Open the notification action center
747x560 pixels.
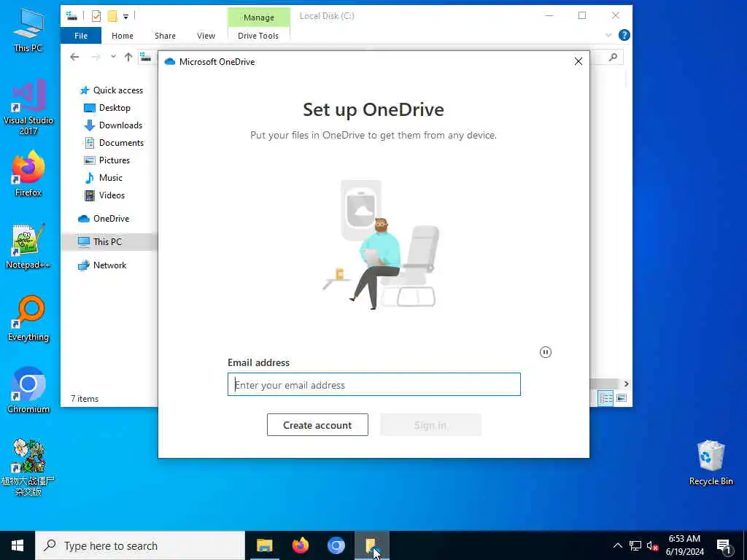[x=724, y=545]
